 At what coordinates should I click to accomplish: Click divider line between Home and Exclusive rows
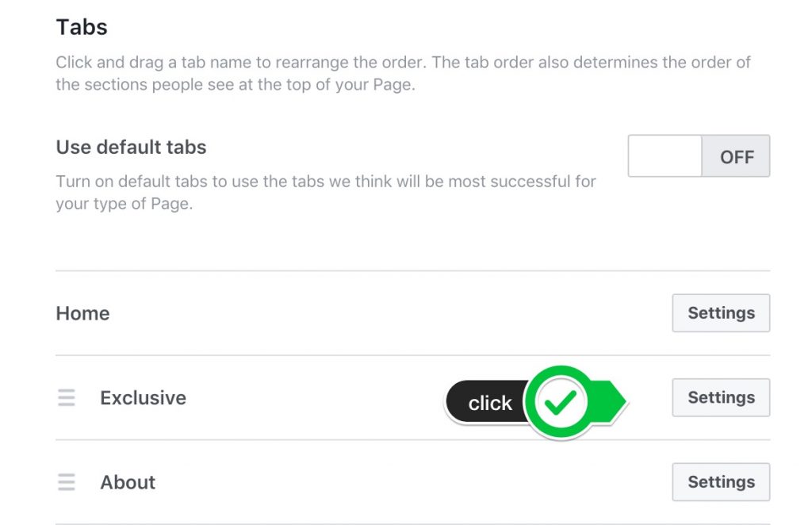click(412, 355)
